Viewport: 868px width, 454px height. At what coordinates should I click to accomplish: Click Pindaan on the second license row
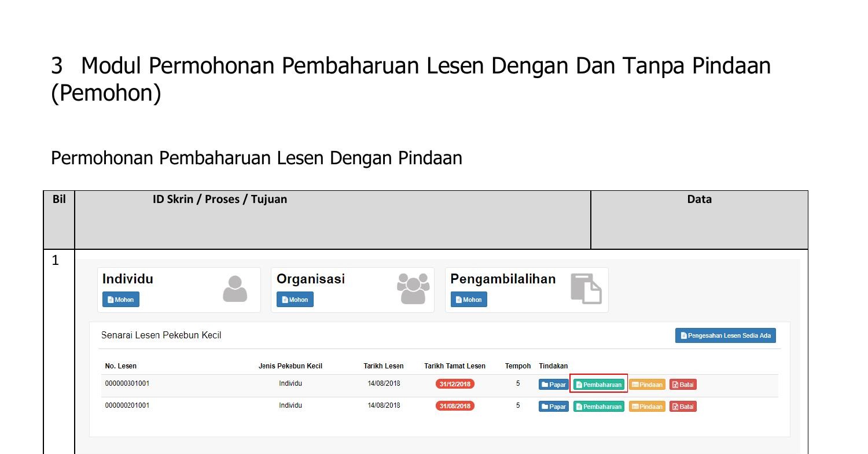[647, 406]
